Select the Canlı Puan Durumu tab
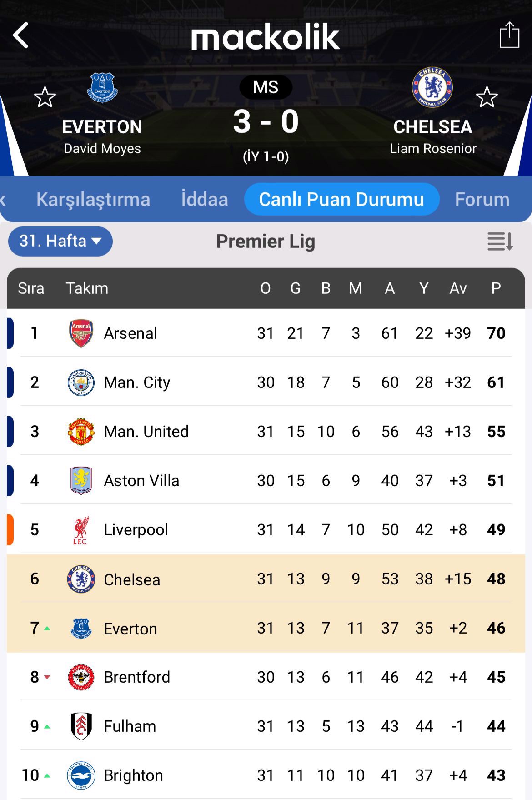 tap(341, 200)
